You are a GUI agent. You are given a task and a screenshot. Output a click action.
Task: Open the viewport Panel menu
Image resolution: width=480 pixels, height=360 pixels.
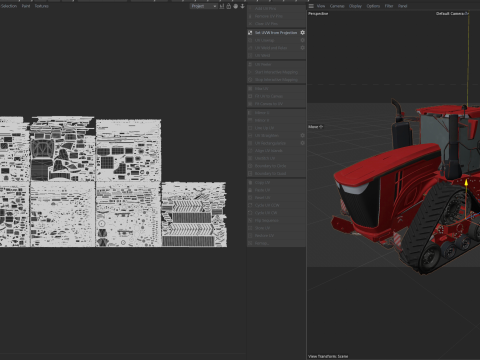(x=403, y=6)
